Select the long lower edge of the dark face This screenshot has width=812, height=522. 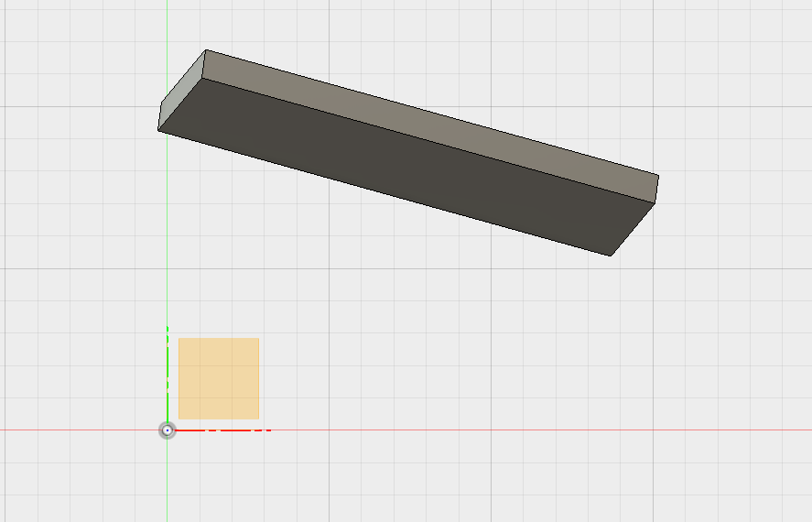pos(384,192)
